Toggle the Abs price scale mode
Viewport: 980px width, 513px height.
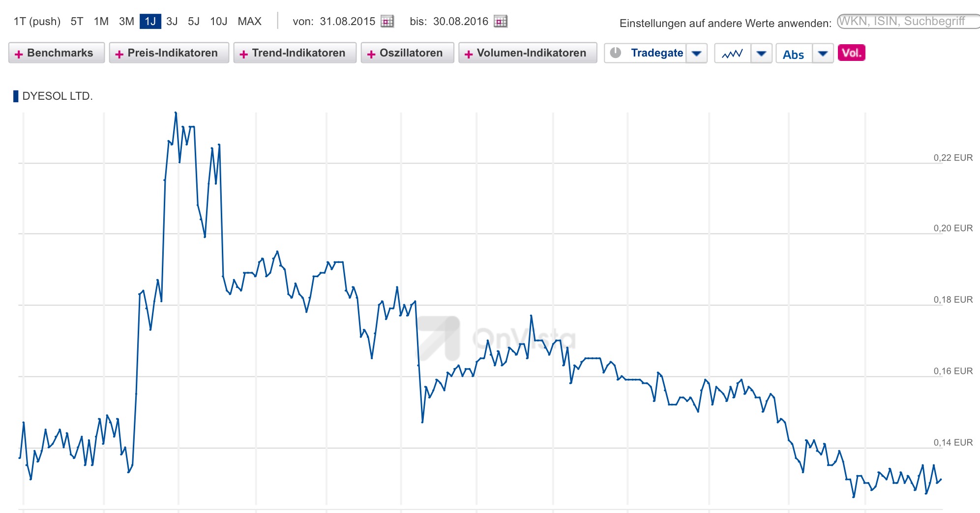click(795, 54)
